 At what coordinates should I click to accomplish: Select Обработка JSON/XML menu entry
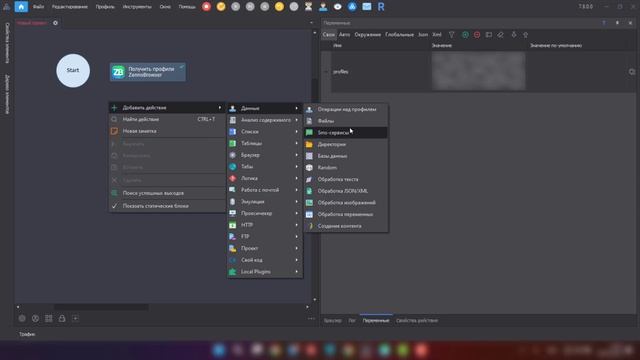pyautogui.click(x=346, y=191)
